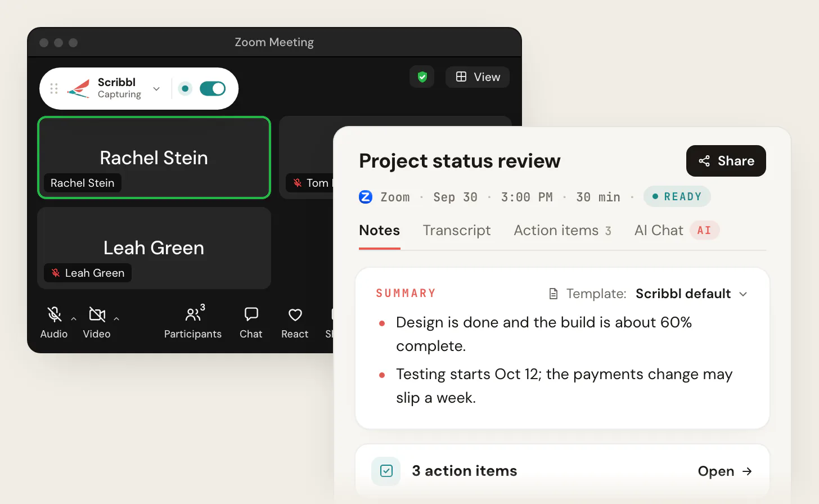Expand the Audio options caret
The height and width of the screenshot is (504, 819).
(x=74, y=319)
